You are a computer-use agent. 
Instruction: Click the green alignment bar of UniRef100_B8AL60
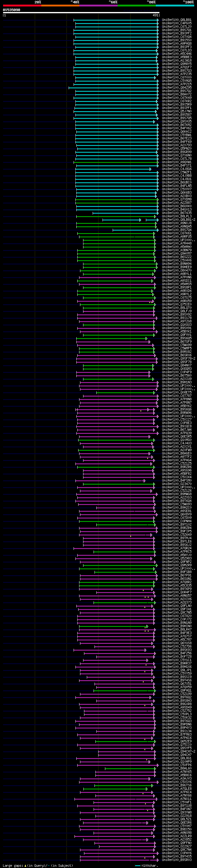[x=130, y=768]
